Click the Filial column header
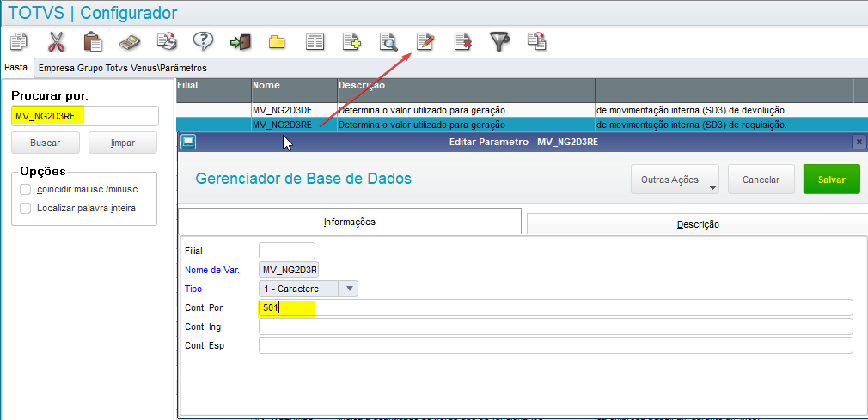Screen dimensions: 868x420 213,90
